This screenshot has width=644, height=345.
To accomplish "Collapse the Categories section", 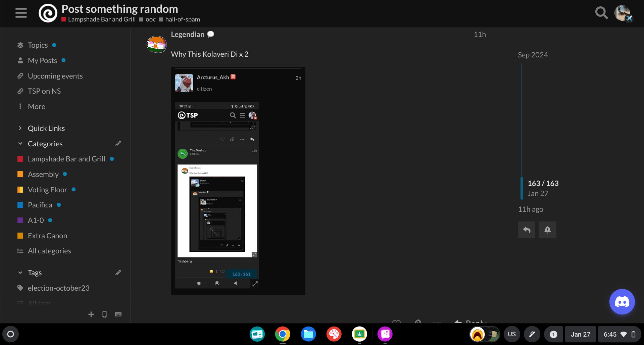I will click(x=20, y=144).
